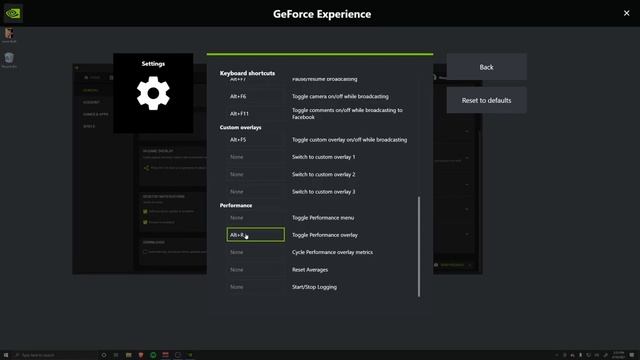
Task: Set shortcut for Start/Stop Logging
Action: [x=256, y=287]
